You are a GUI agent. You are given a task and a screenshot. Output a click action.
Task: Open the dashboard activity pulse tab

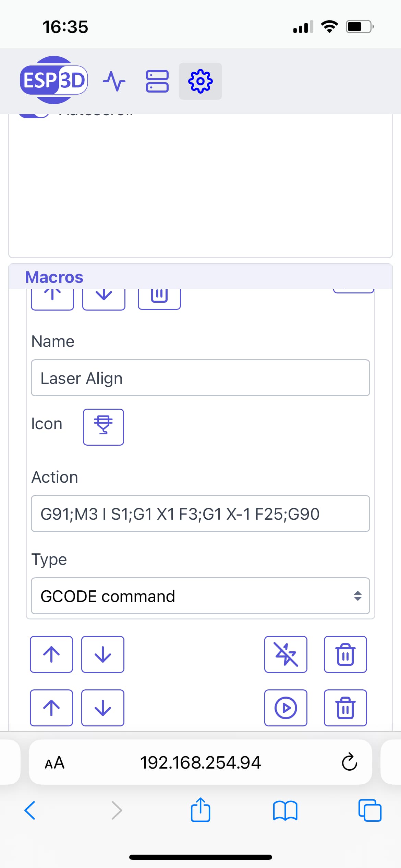[114, 81]
